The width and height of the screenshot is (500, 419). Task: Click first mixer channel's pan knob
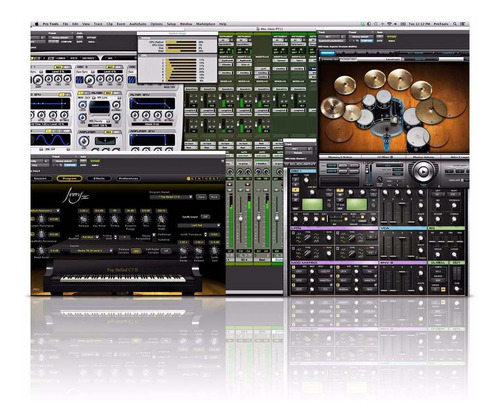[x=230, y=172]
